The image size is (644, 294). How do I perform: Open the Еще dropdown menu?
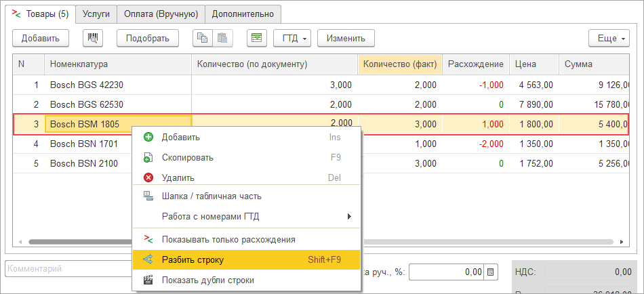point(609,38)
